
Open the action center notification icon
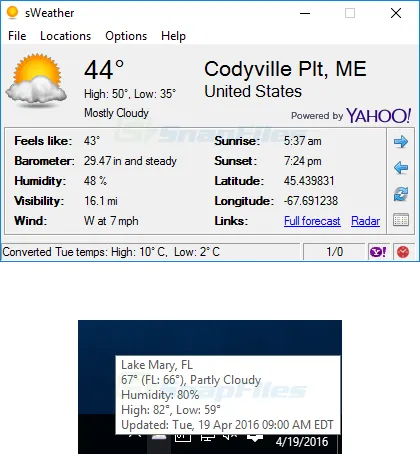tap(255, 437)
